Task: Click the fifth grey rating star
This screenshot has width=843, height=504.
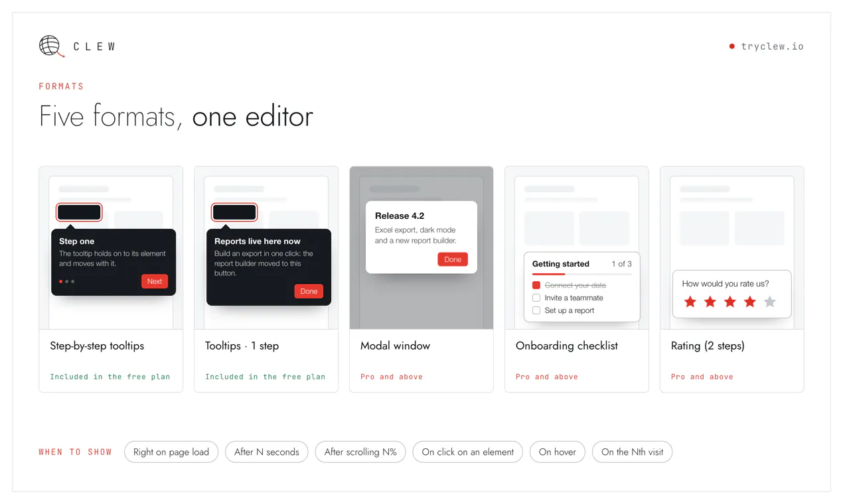Action: [x=770, y=302]
